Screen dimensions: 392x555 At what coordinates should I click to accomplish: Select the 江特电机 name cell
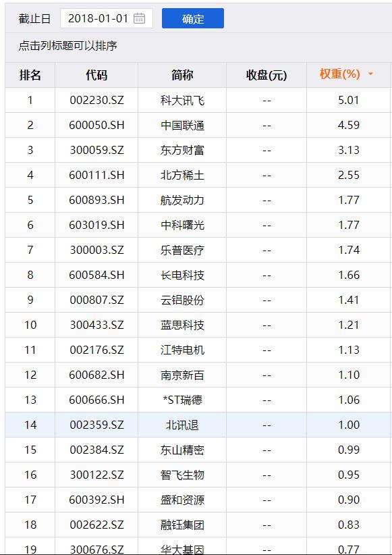point(182,350)
